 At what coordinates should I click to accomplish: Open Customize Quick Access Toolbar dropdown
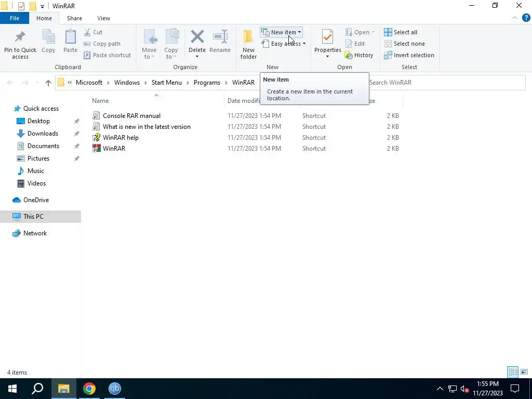pos(42,6)
